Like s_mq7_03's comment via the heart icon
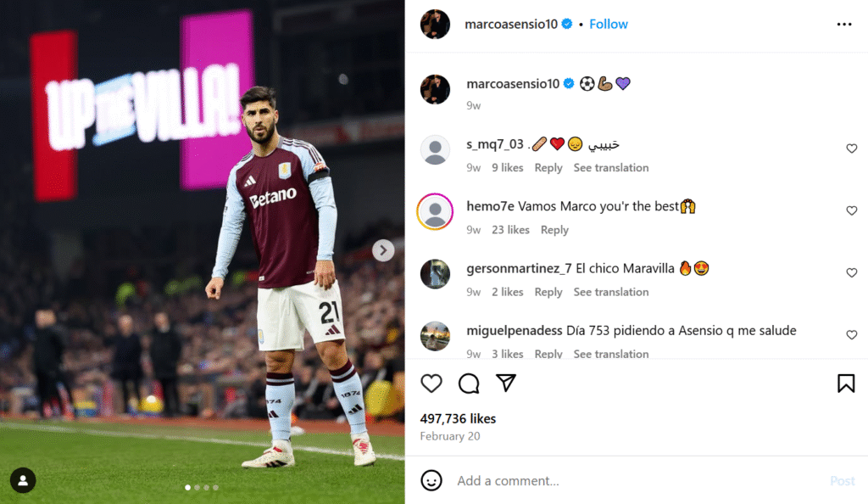Screen dimensions: 868x504 (x=851, y=148)
